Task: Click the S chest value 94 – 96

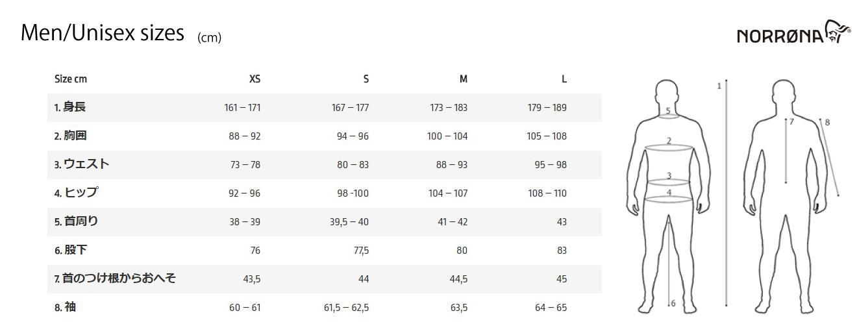Action: click(x=353, y=136)
